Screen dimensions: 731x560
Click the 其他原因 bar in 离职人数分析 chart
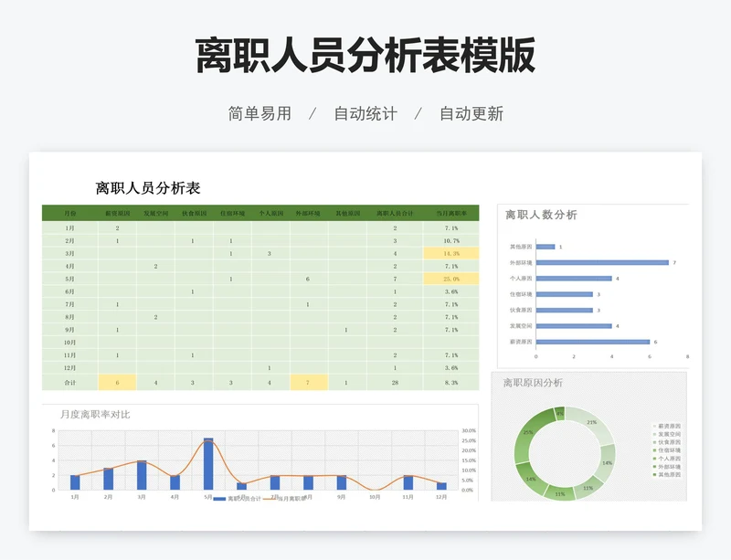point(546,247)
